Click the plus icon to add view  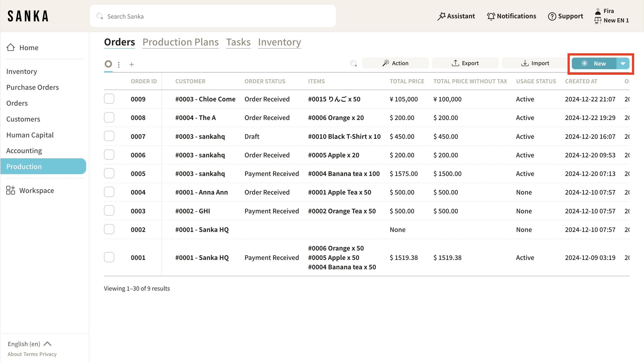[x=132, y=65]
